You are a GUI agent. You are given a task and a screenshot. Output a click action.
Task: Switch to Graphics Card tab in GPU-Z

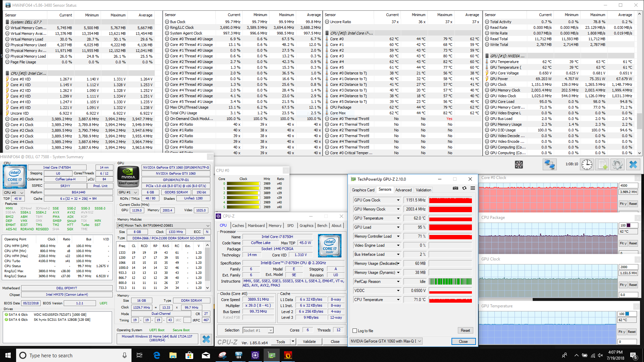point(363,190)
